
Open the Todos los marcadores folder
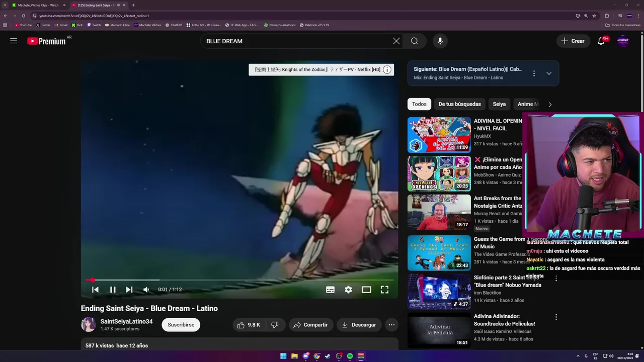tap(623, 25)
